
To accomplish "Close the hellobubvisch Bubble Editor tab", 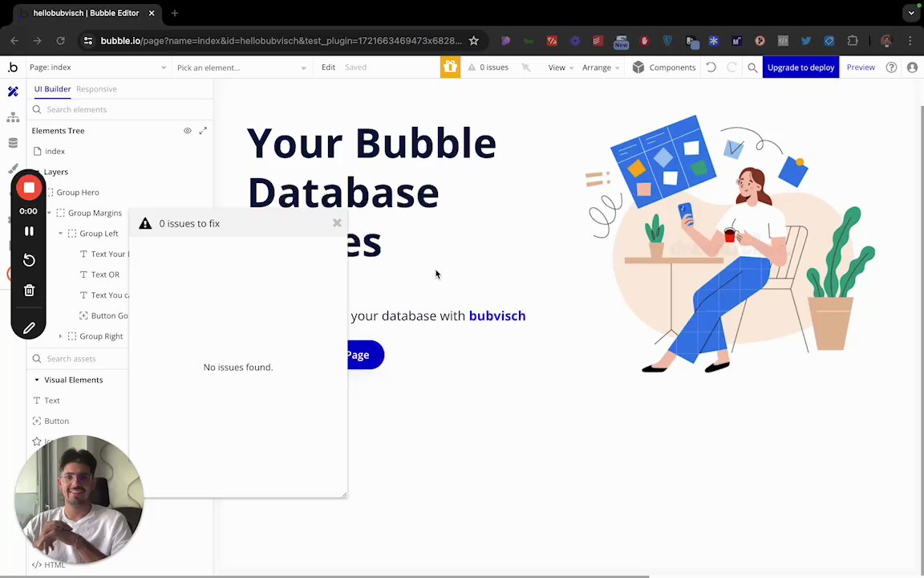I will point(152,13).
